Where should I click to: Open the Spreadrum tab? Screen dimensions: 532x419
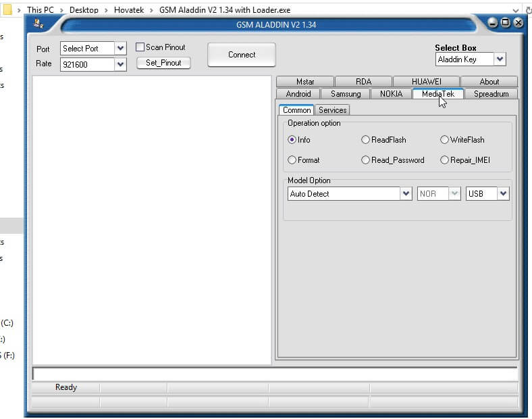[x=491, y=94]
